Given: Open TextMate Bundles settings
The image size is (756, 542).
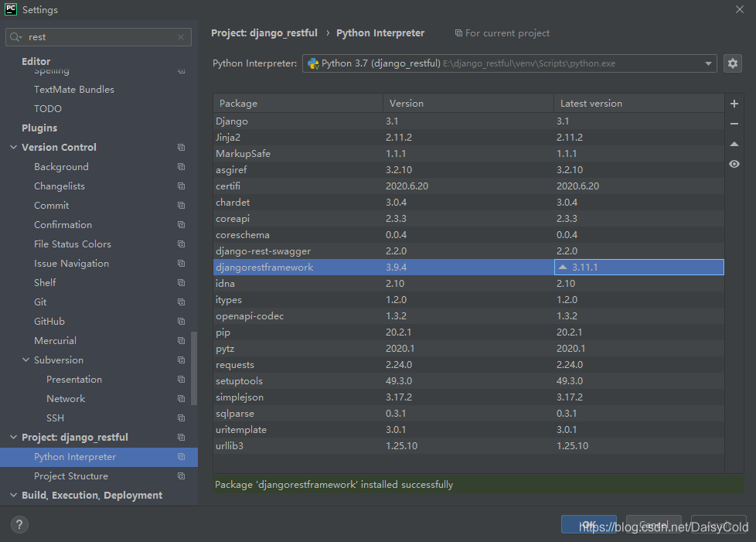Looking at the screenshot, I should [74, 90].
